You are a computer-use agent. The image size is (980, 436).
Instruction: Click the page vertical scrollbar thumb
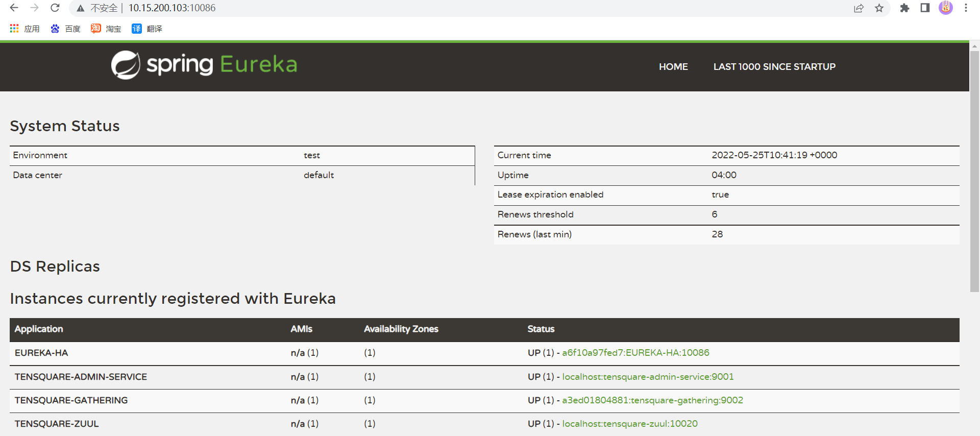pos(974,171)
